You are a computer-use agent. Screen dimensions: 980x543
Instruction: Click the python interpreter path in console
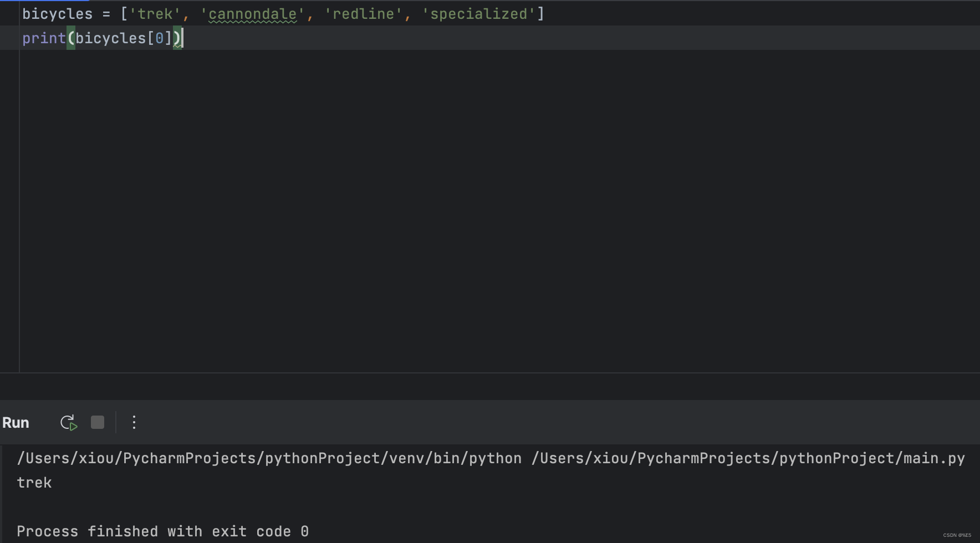269,458
